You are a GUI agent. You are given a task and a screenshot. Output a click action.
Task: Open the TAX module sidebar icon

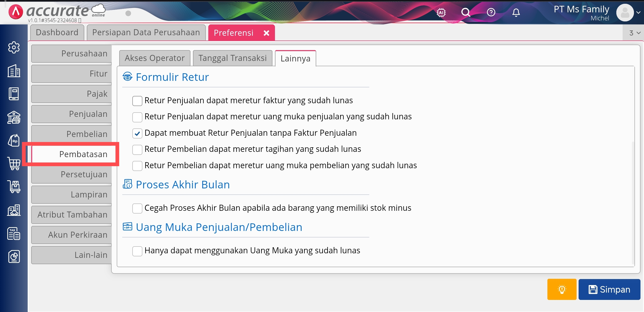[14, 233]
